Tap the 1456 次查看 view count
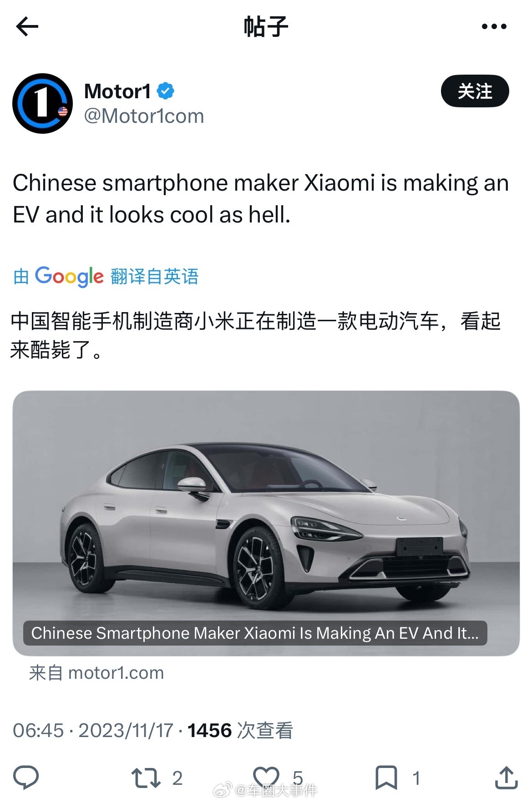Image resolution: width=532 pixels, height=803 pixels. click(x=240, y=730)
